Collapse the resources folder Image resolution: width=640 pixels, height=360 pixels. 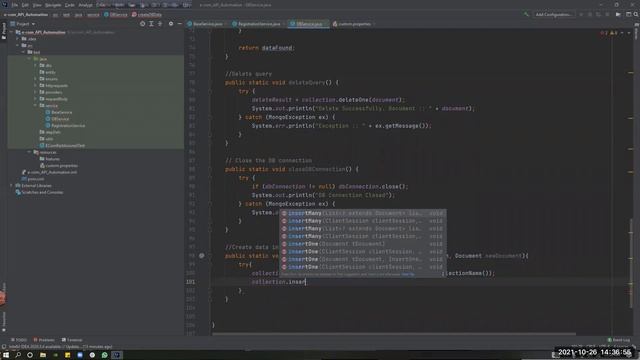[x=29, y=152]
